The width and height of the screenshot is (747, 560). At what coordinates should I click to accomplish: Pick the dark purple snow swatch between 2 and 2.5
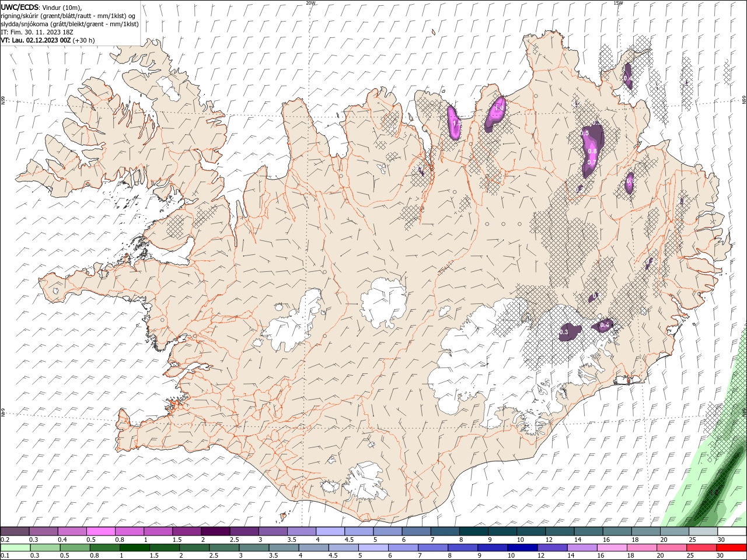pos(215,531)
